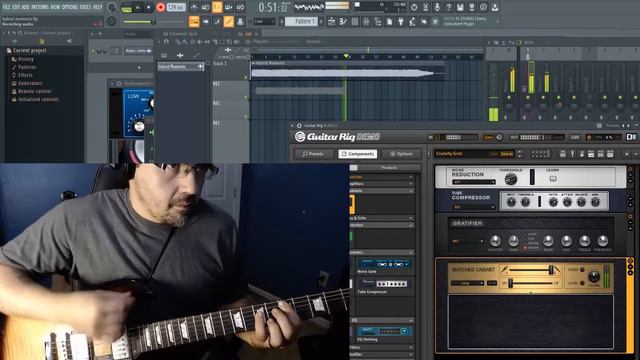Open the Noise Reduction preset dropdown
The image size is (640, 360).
click(x=473, y=182)
